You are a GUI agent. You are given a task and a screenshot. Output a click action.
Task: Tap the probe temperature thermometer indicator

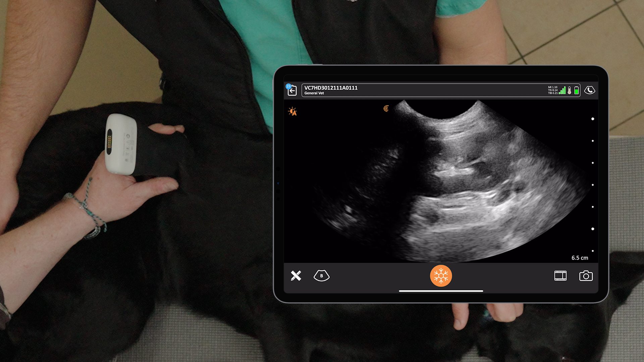pyautogui.click(x=569, y=90)
